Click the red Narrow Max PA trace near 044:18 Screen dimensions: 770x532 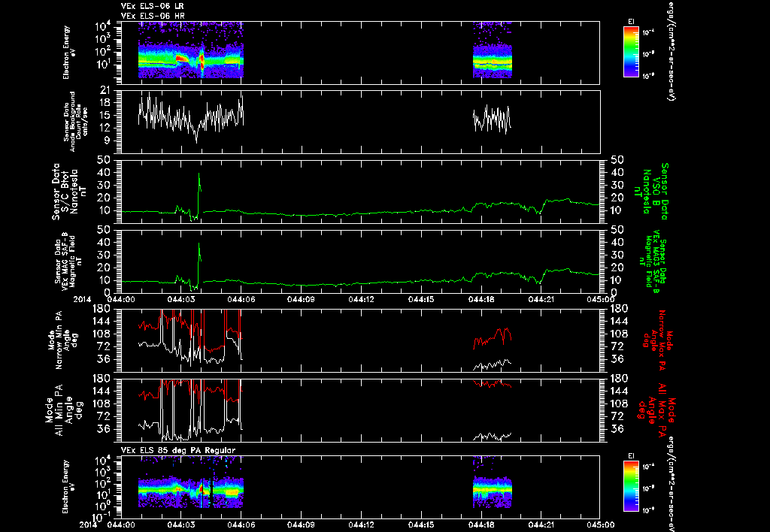coord(492,338)
